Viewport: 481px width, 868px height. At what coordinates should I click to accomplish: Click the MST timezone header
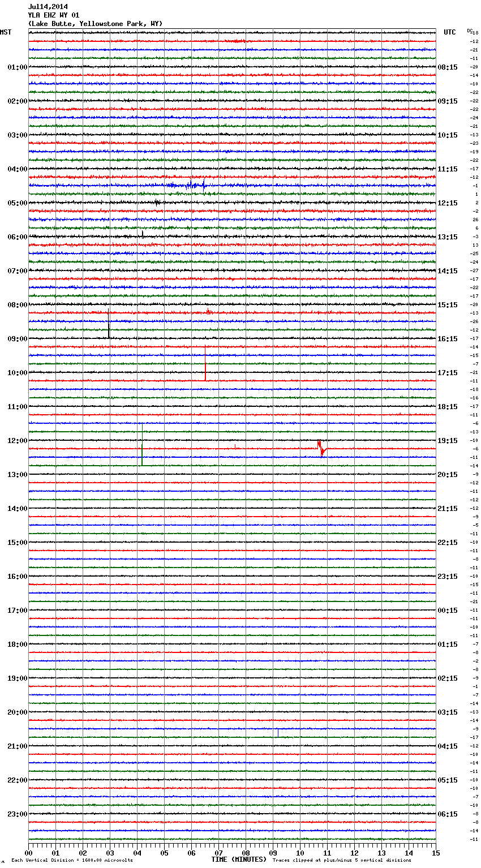coord(6,32)
